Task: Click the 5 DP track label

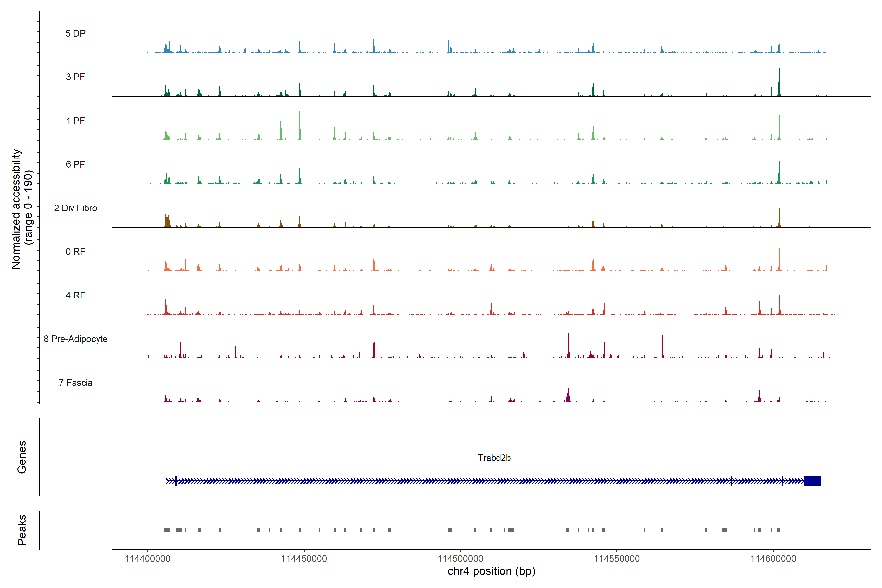Action: click(x=75, y=33)
